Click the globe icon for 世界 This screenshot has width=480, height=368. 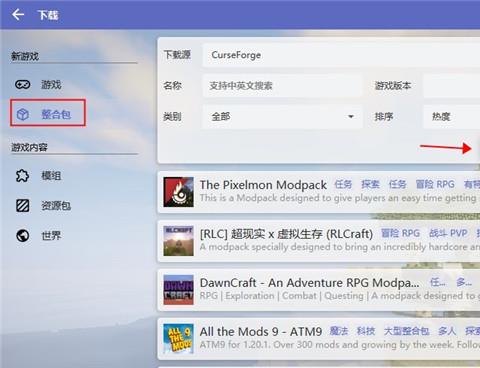[23, 236]
